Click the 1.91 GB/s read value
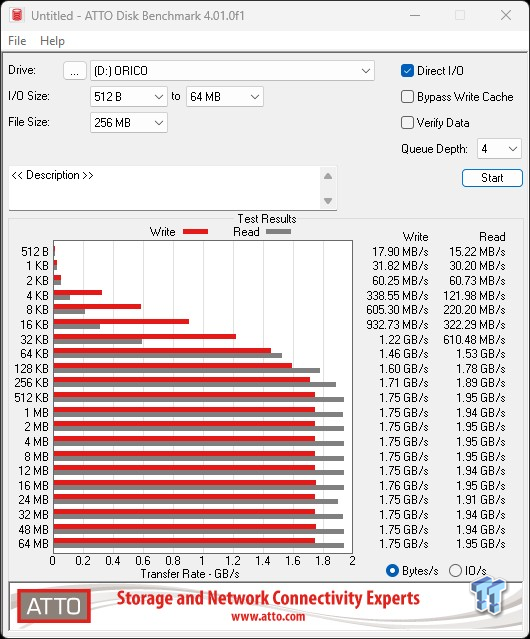 [x=481, y=500]
